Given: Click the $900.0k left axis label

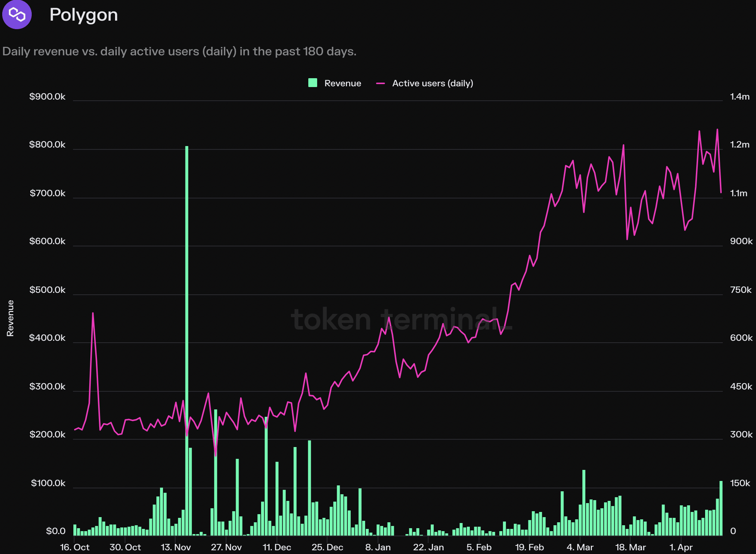Looking at the screenshot, I should pyautogui.click(x=47, y=97).
